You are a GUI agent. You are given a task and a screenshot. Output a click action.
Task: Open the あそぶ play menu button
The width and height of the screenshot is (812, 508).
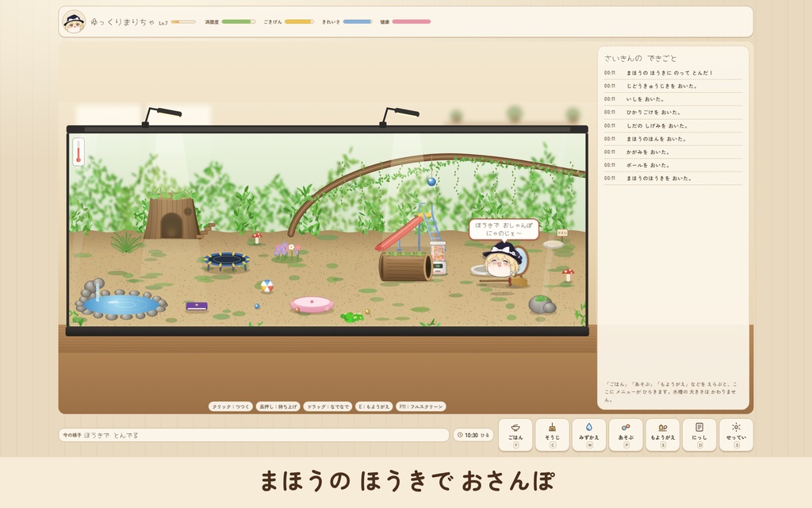click(626, 434)
